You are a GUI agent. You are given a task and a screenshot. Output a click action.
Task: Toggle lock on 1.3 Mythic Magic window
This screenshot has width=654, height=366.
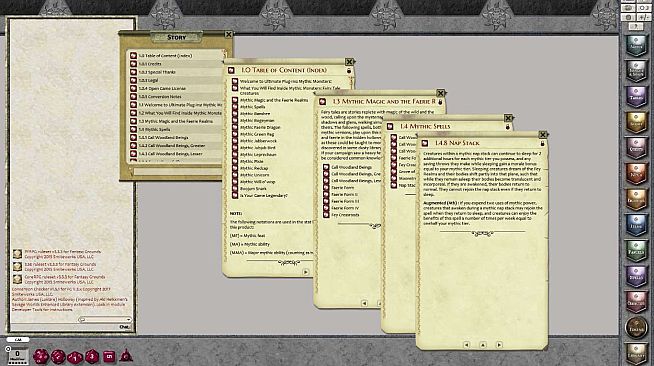(x=440, y=102)
